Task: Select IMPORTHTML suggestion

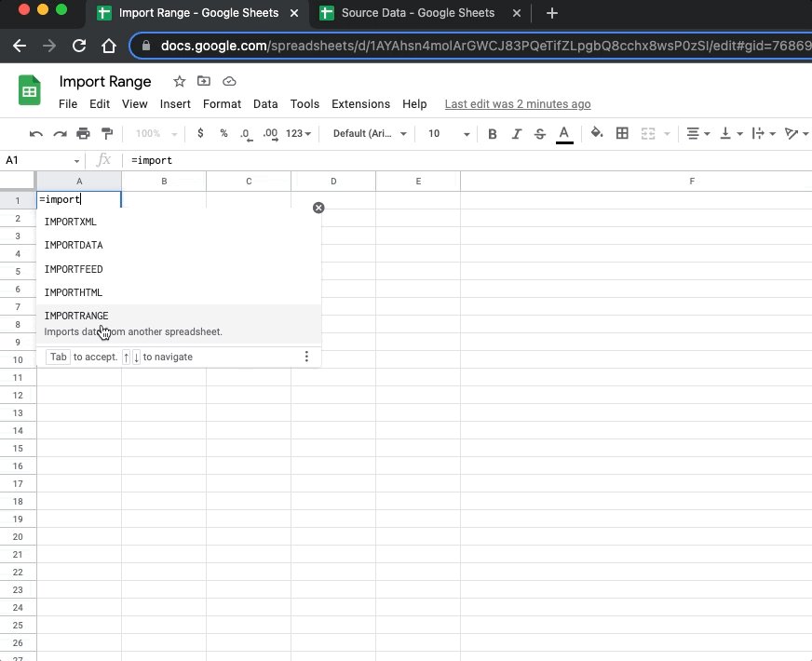Action: [179, 292]
